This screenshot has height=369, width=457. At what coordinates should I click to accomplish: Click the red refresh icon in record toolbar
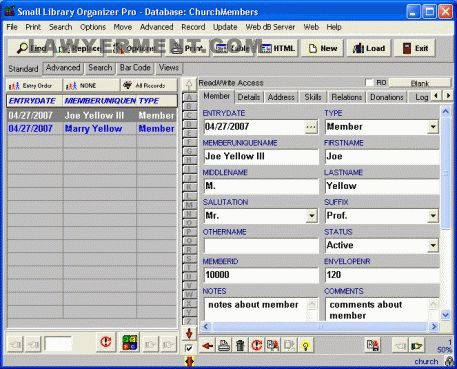(256, 346)
